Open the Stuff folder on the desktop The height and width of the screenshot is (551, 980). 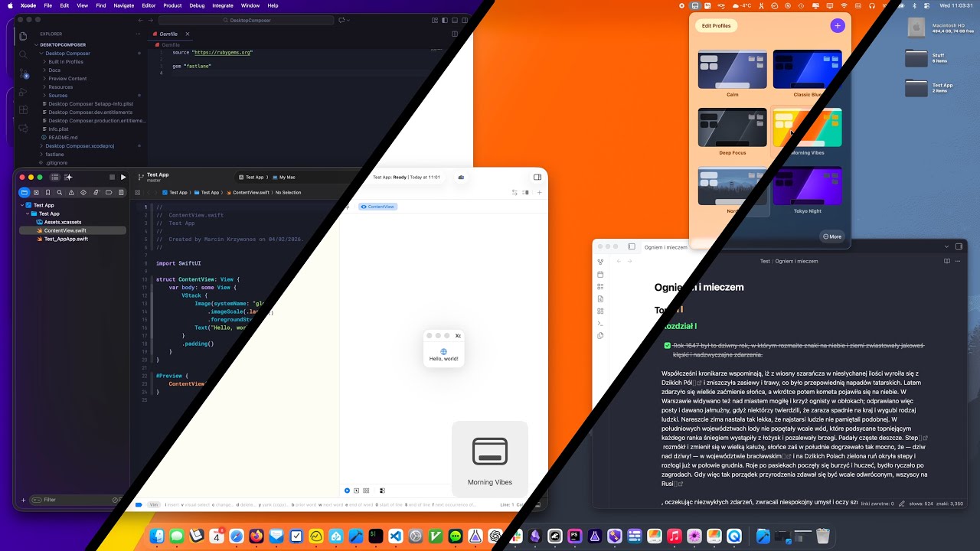[x=916, y=58]
